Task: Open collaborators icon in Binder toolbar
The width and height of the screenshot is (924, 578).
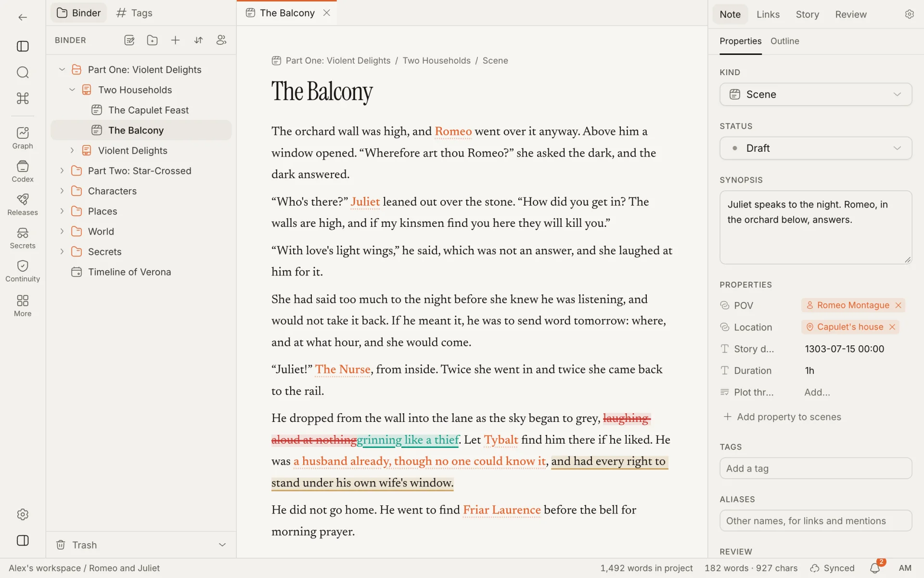Action: click(221, 40)
